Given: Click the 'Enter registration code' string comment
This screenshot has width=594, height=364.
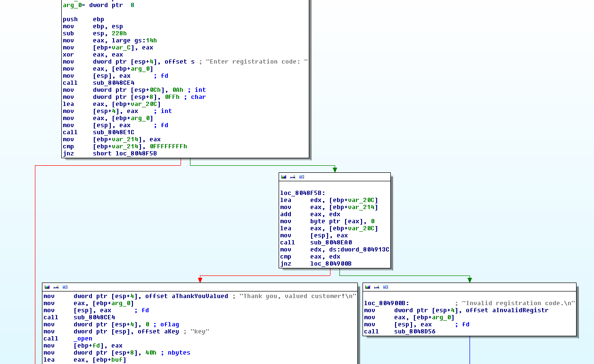Looking at the screenshot, I should tap(257, 62).
